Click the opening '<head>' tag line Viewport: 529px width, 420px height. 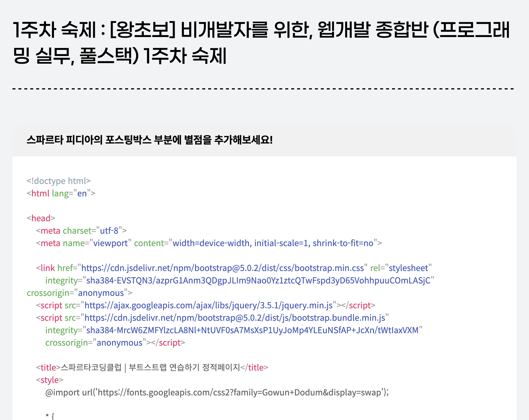point(41,218)
